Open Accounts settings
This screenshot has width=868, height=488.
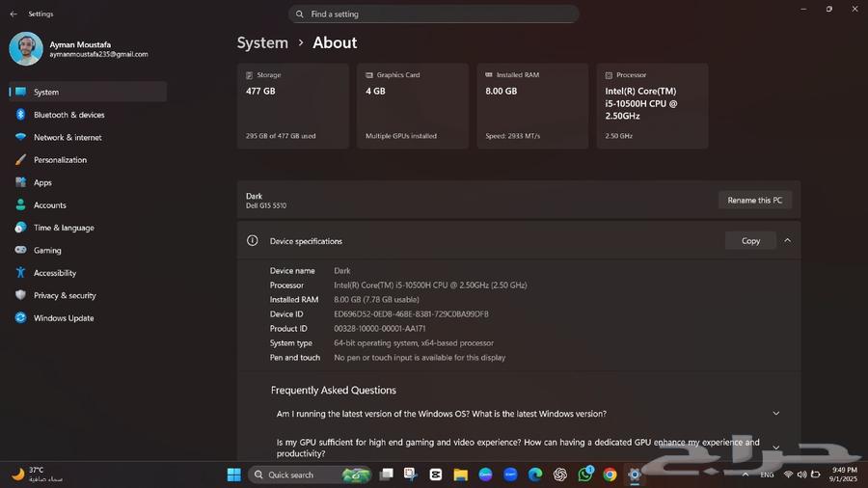88,205
